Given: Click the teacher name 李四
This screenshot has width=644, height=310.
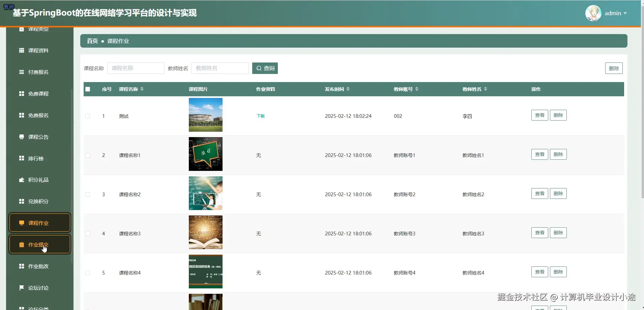Looking at the screenshot, I should 467,116.
